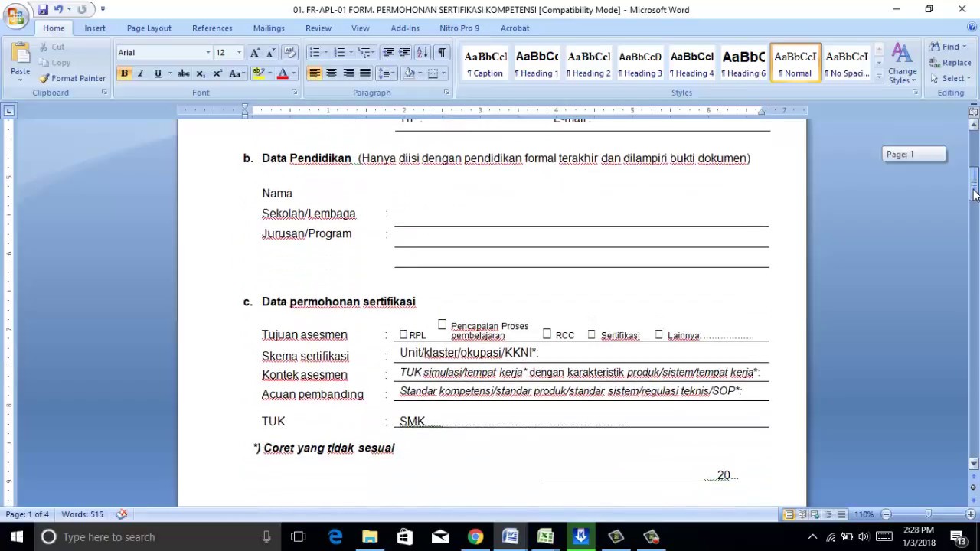Switch to the Mailings tab

click(269, 28)
